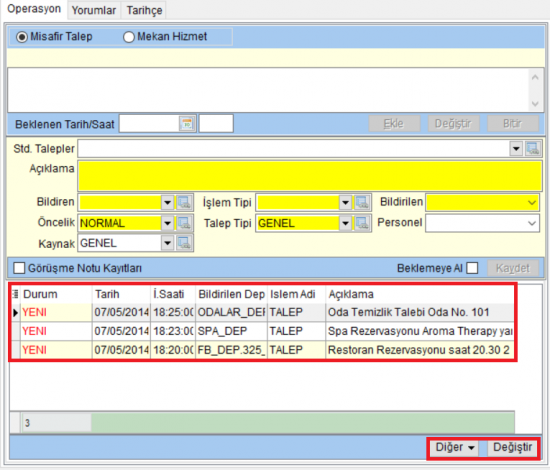The height and width of the screenshot is (470, 550).
Task: Enable Görüşme Notu Kayıtları checkbox
Action: [19, 268]
